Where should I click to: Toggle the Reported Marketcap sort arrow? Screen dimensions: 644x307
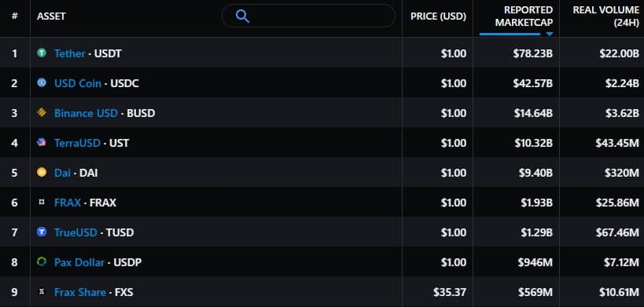[550, 34]
